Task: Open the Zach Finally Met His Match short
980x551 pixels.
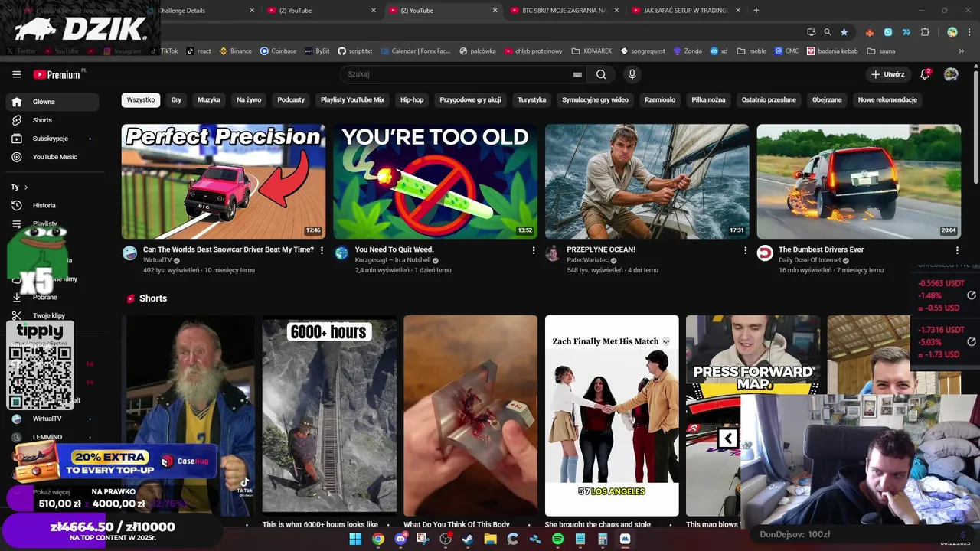Action: [x=612, y=414]
